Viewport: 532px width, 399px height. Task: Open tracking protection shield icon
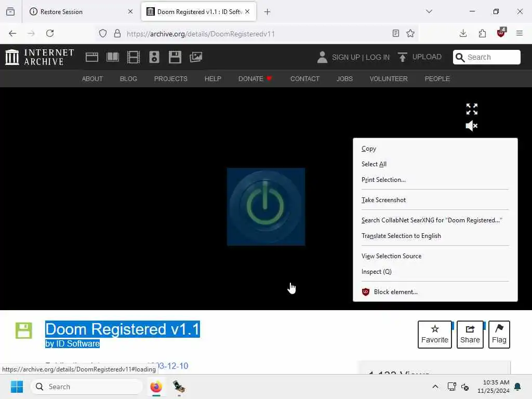[x=103, y=33]
